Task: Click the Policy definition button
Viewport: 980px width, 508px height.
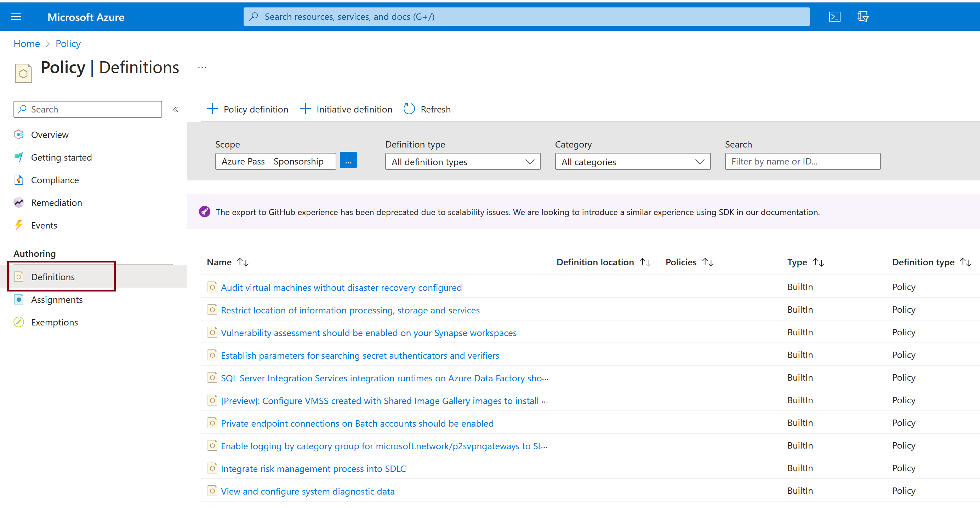Action: click(x=248, y=109)
